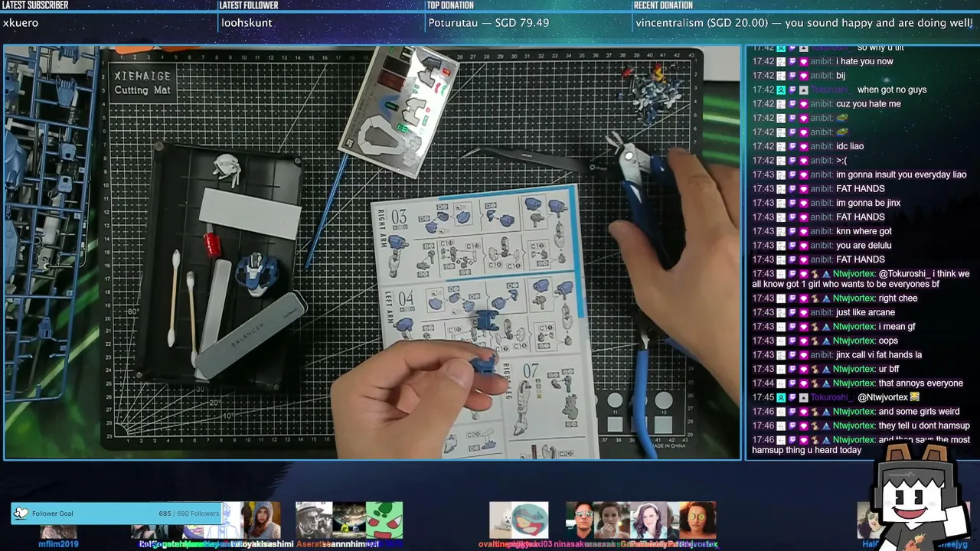Click the blue triangle badge on the 'i mean gf' message
The image size is (980, 551).
[x=826, y=327]
